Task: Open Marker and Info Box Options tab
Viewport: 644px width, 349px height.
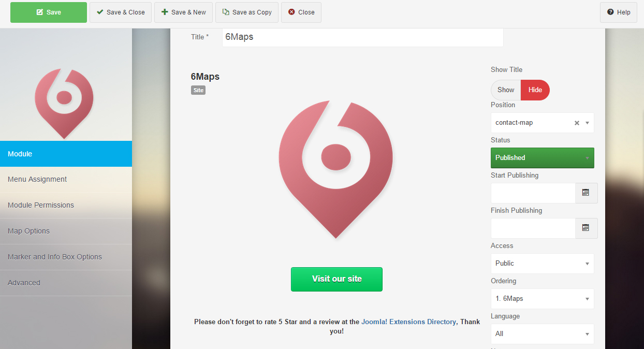Action: [x=66, y=257]
